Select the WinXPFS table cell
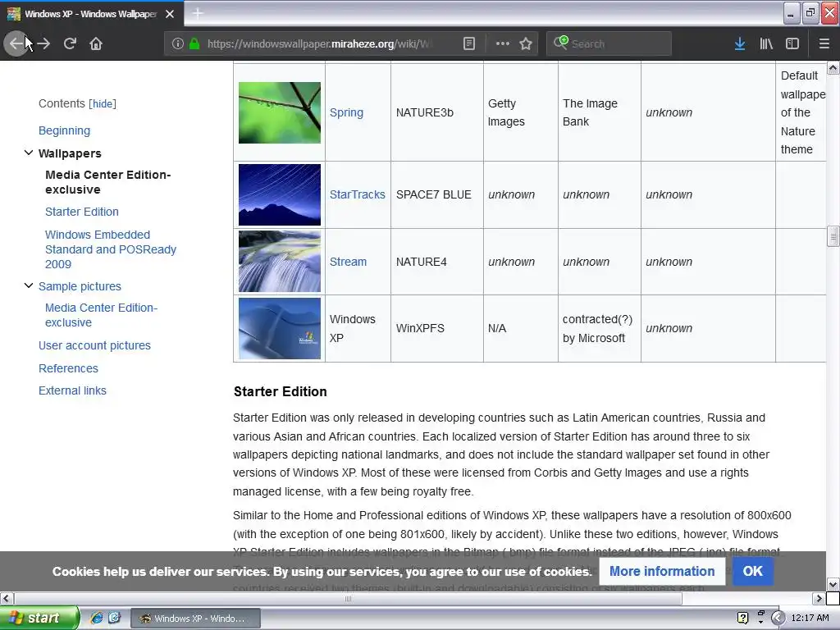This screenshot has height=630, width=840. point(436,328)
